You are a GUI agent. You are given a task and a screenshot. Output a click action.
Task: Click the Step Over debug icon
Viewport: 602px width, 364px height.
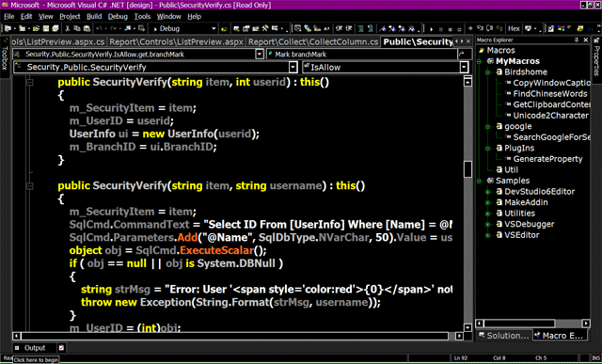pyautogui.click(x=489, y=28)
